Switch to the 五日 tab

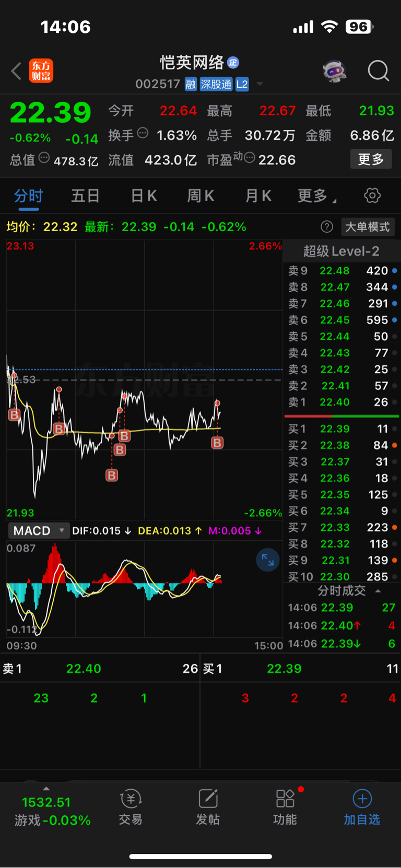pyautogui.click(x=85, y=196)
